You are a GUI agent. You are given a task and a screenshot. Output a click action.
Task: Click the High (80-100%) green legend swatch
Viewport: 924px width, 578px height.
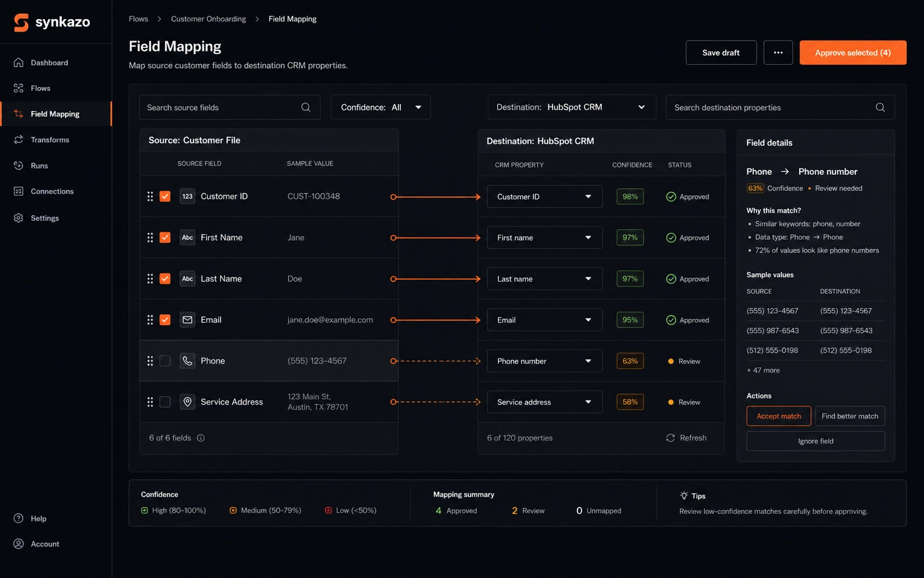click(144, 510)
